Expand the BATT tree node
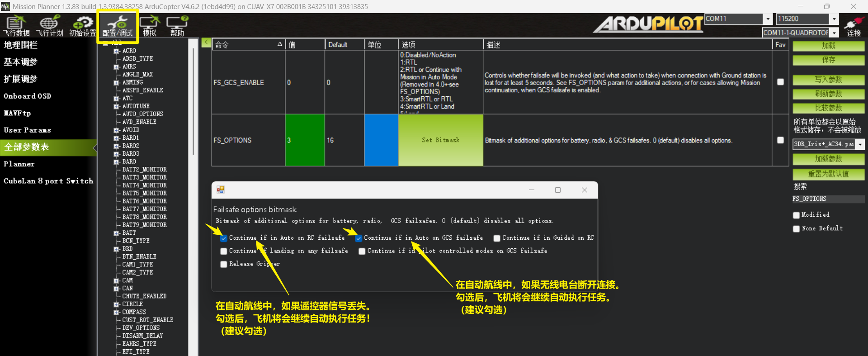The height and width of the screenshot is (356, 868). [x=116, y=233]
